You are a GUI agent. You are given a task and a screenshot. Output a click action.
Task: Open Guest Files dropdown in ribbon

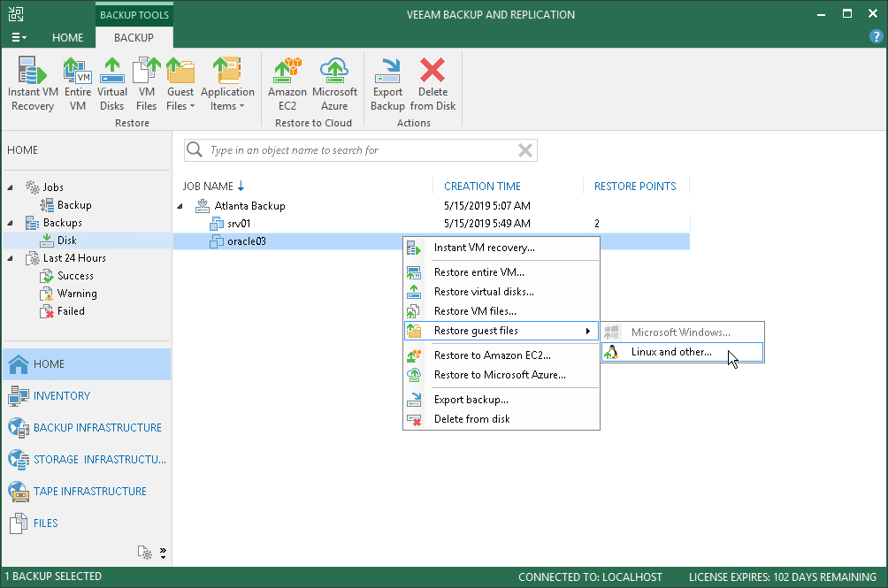coord(180,84)
